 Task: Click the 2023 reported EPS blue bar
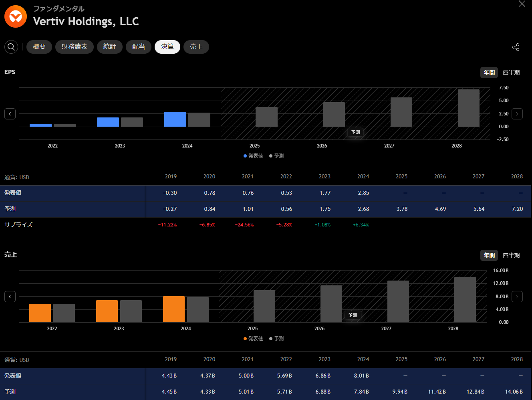click(x=108, y=122)
